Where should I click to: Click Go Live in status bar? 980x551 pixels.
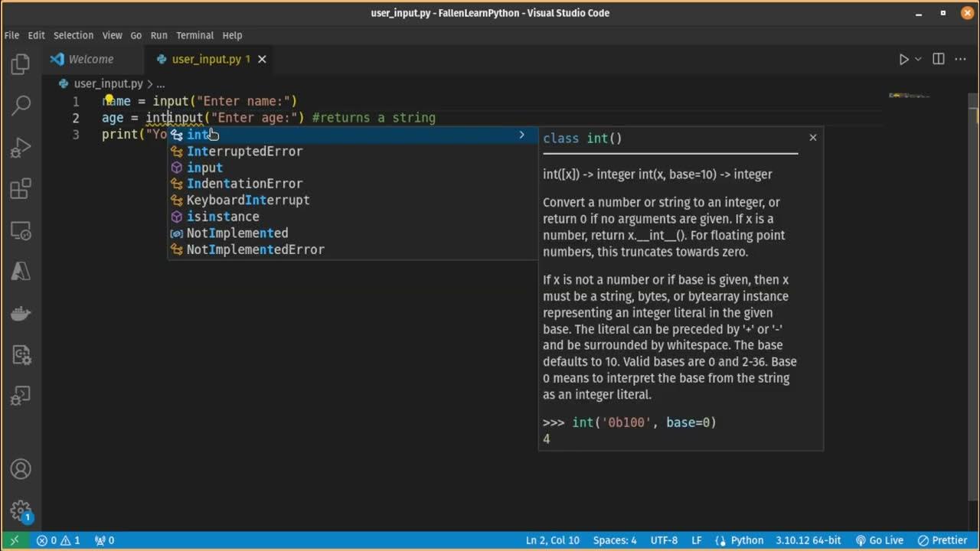coord(879,540)
